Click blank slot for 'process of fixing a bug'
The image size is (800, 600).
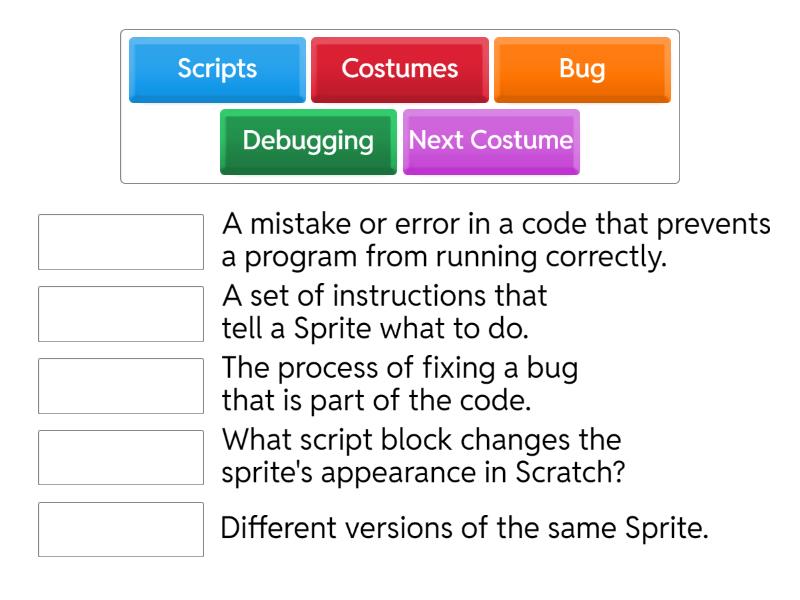click(120, 385)
